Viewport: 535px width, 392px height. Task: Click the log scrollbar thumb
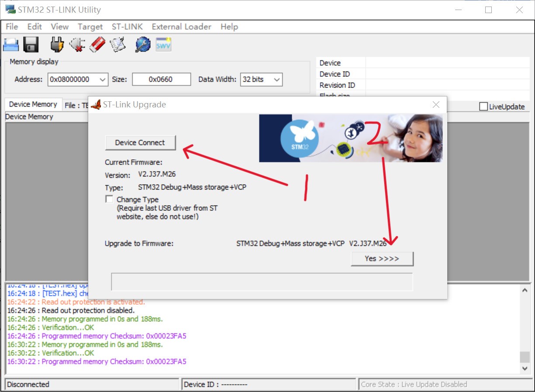525,357
